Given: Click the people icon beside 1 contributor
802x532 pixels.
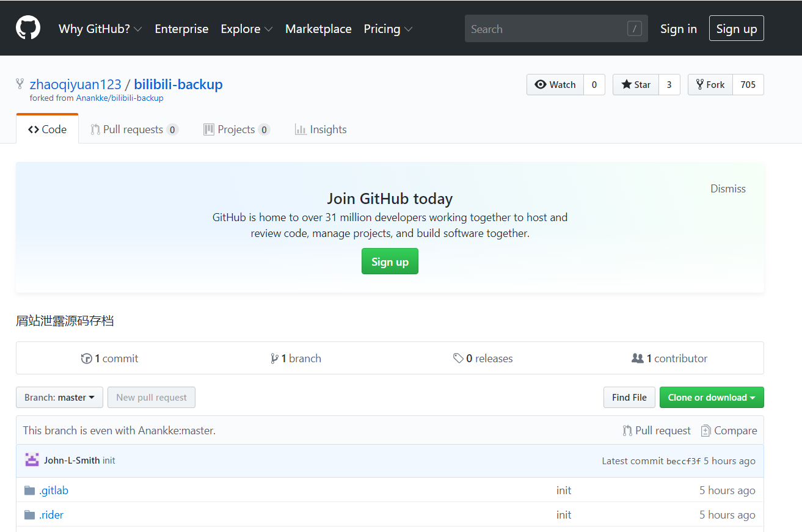Looking at the screenshot, I should (638, 359).
